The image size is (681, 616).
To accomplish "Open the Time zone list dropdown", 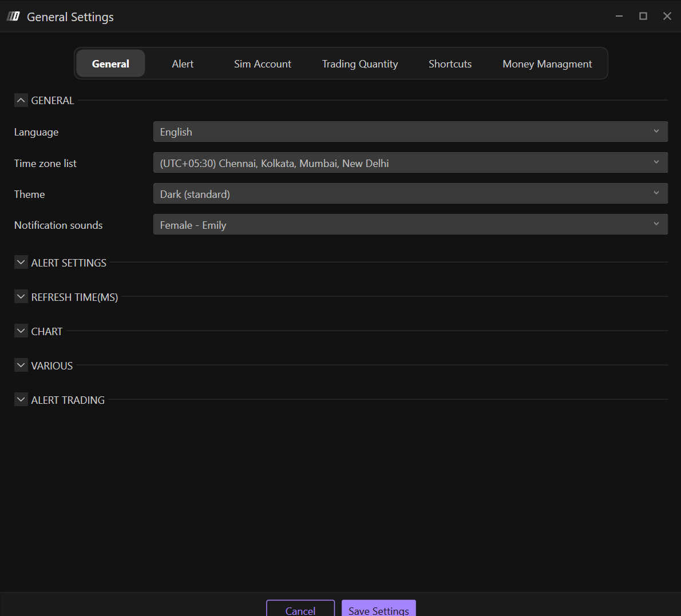I will [410, 163].
